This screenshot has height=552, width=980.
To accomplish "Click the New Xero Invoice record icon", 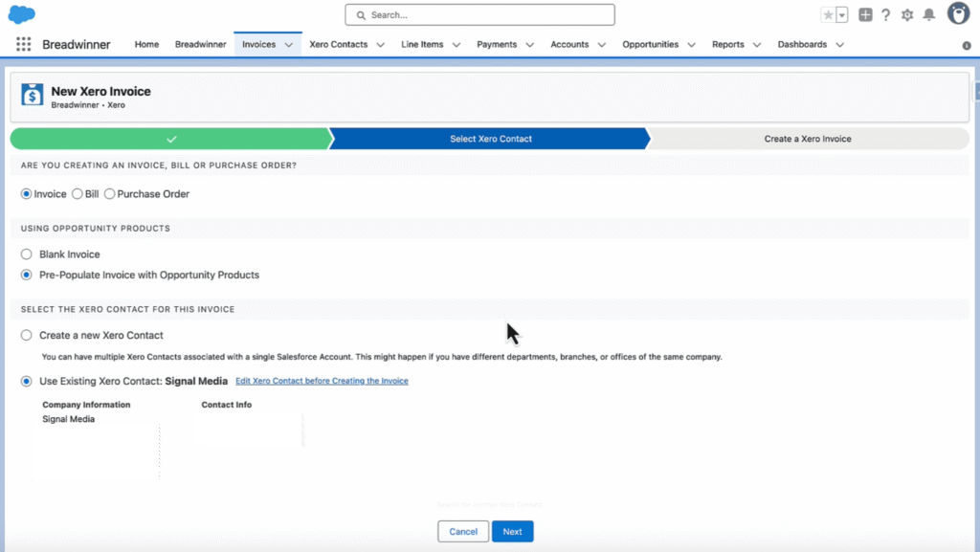I will tap(32, 96).
